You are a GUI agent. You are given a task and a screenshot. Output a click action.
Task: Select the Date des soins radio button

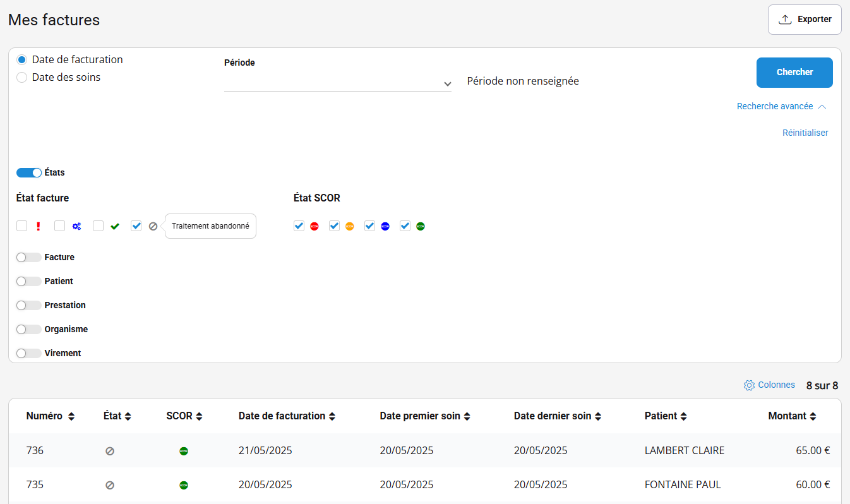(22, 77)
